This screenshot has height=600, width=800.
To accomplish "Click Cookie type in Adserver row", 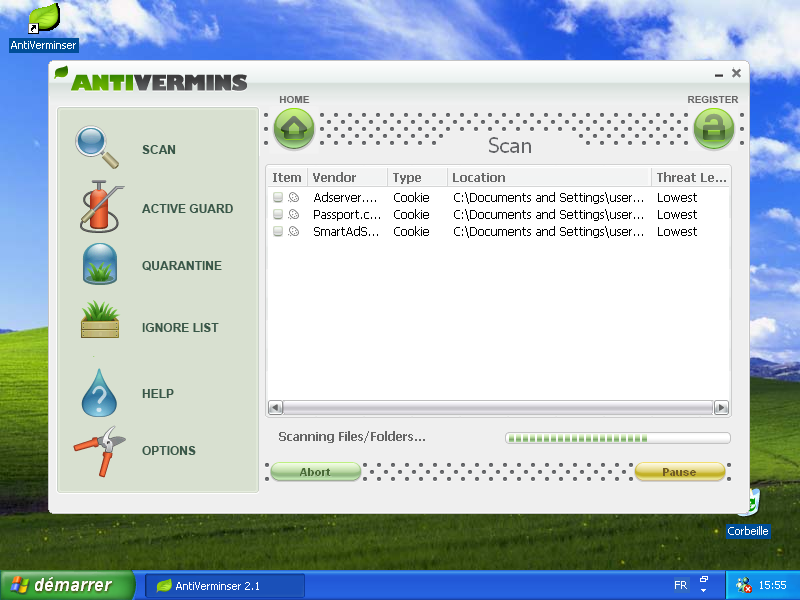I will tap(411, 197).
